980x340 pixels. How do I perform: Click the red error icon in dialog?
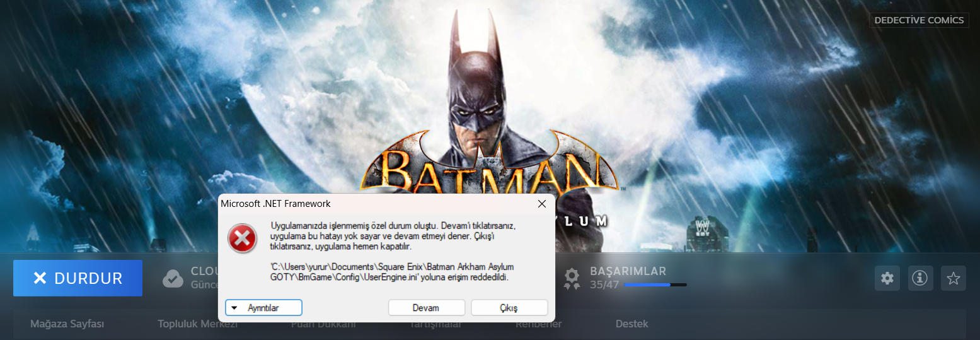[x=242, y=238]
